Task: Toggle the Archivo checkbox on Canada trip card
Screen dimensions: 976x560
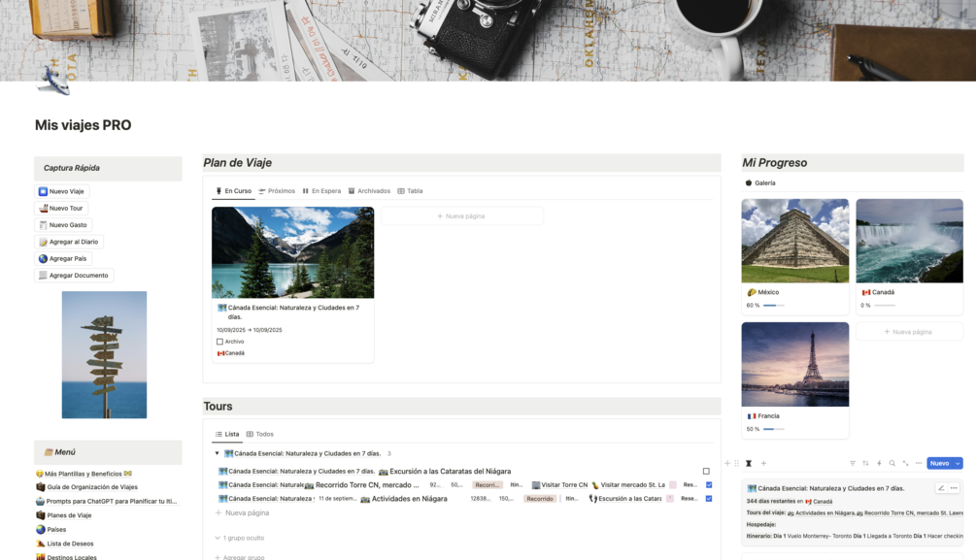Action: pyautogui.click(x=219, y=342)
